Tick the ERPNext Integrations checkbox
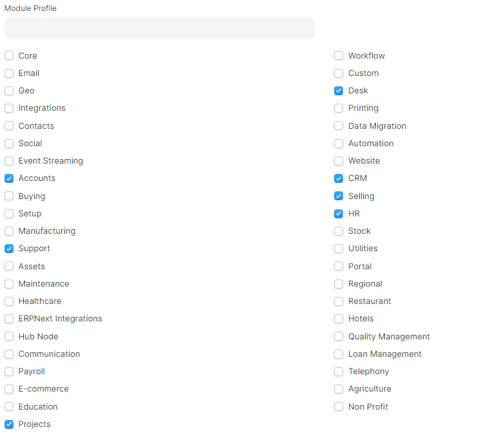The width and height of the screenshot is (504, 436). click(9, 319)
